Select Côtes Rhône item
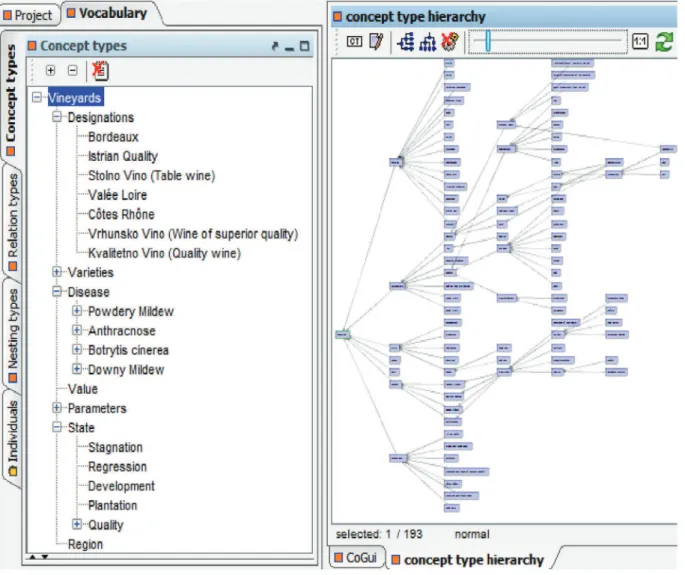The width and height of the screenshot is (685, 575). [121, 214]
